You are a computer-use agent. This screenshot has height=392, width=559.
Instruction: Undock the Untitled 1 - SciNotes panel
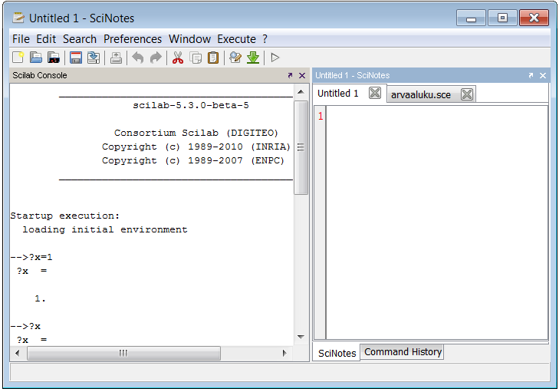531,75
